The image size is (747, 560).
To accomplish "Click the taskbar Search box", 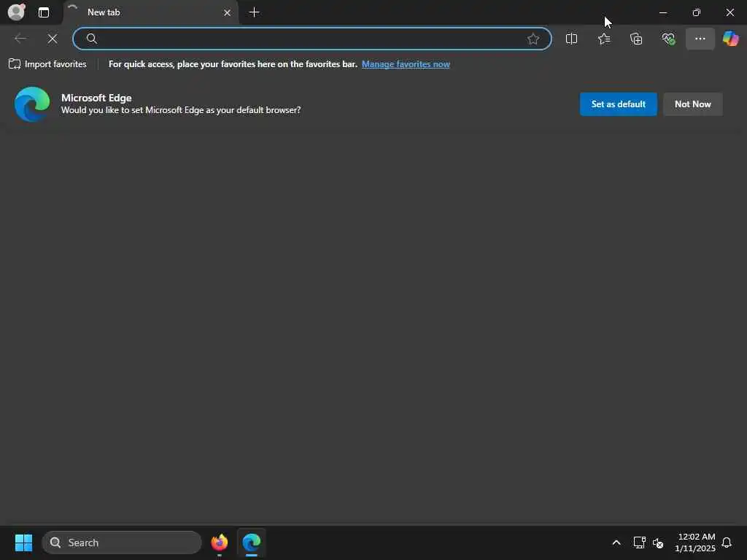I will point(122,542).
